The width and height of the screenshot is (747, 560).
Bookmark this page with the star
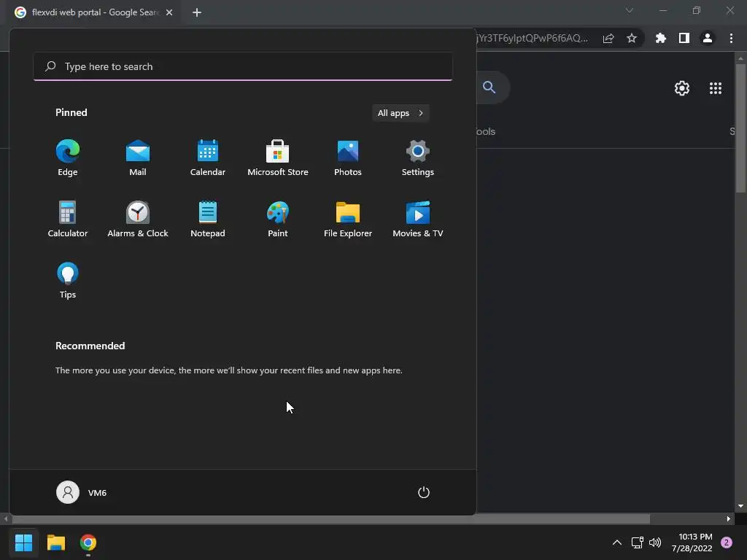coord(632,38)
